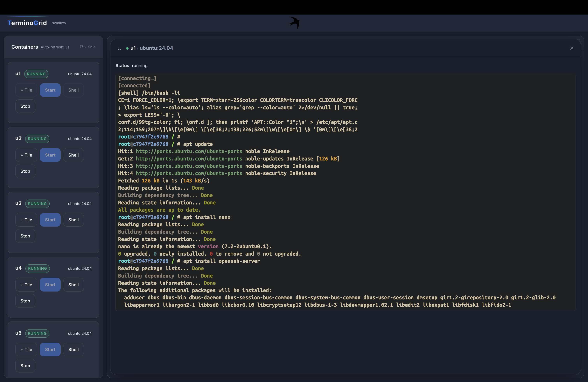Click Start for the u4 container
This screenshot has width=588, height=382.
coord(50,285)
